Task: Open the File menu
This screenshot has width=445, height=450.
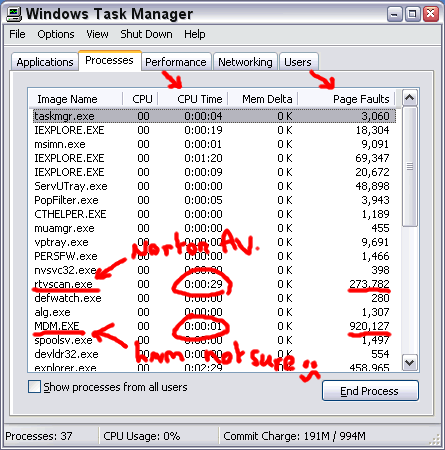Action: point(17,34)
